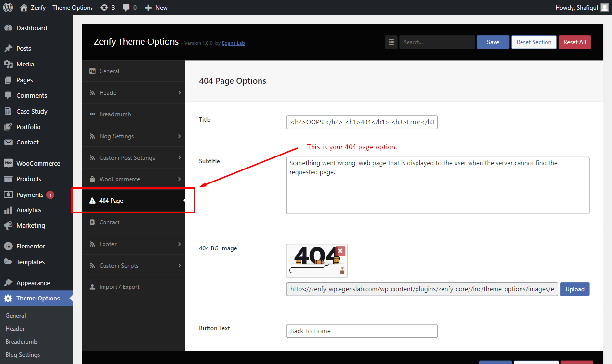
Task: Select the General options tab
Action: tap(134, 71)
